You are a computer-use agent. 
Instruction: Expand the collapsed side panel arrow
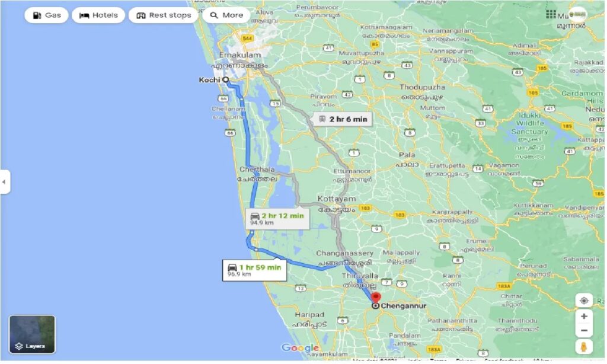click(4, 181)
